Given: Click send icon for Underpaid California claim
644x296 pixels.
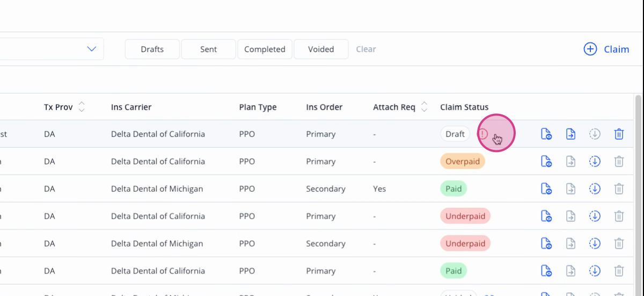Looking at the screenshot, I should (x=570, y=216).
